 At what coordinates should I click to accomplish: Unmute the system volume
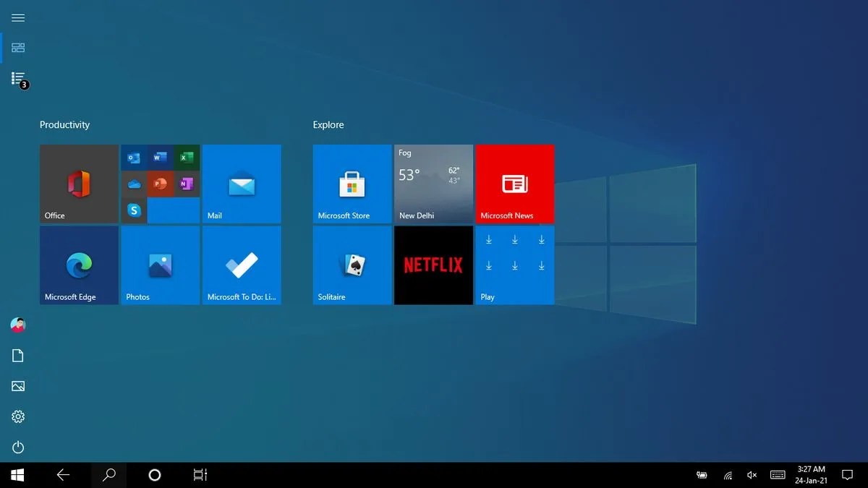(752, 475)
